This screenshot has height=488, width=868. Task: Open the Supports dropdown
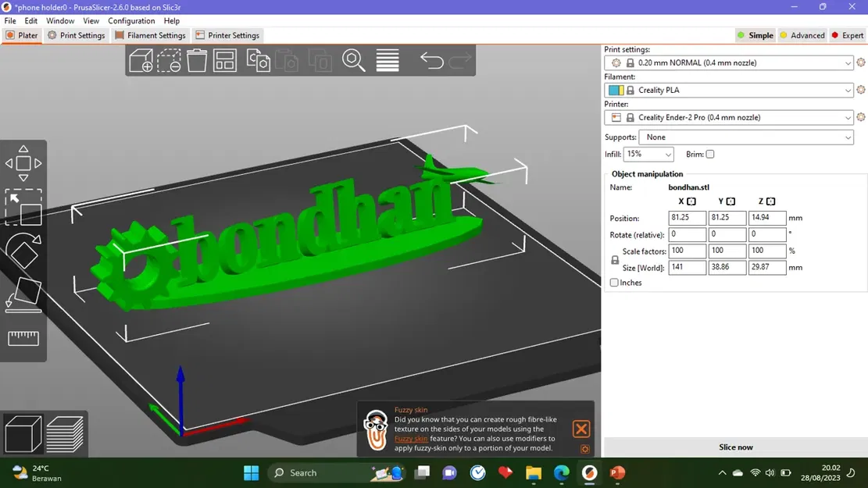point(746,137)
